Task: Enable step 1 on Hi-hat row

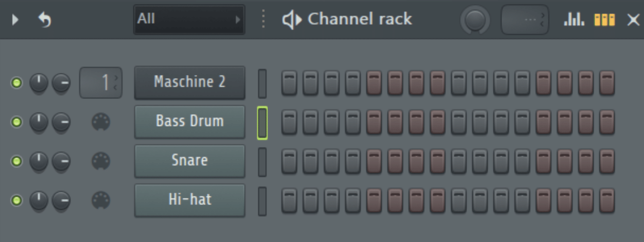Action: point(289,200)
